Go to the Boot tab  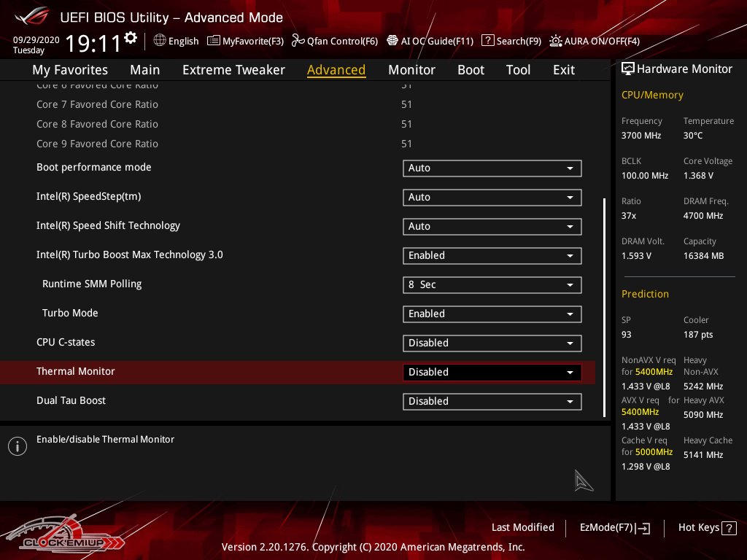point(471,70)
